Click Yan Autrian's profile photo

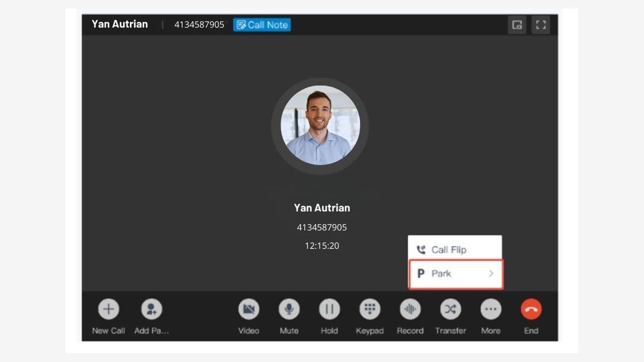click(x=320, y=126)
